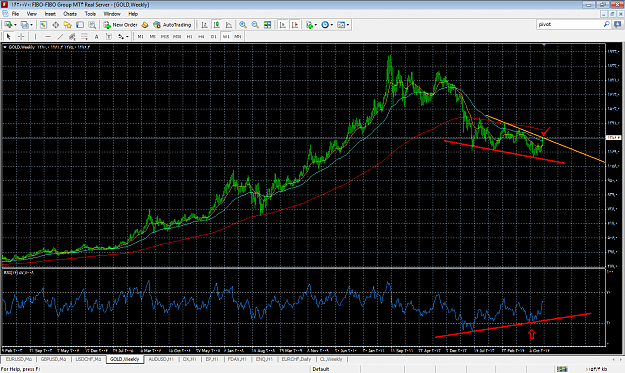
Task: Open the Strategy Tester magnifier icon
Action: [92, 25]
